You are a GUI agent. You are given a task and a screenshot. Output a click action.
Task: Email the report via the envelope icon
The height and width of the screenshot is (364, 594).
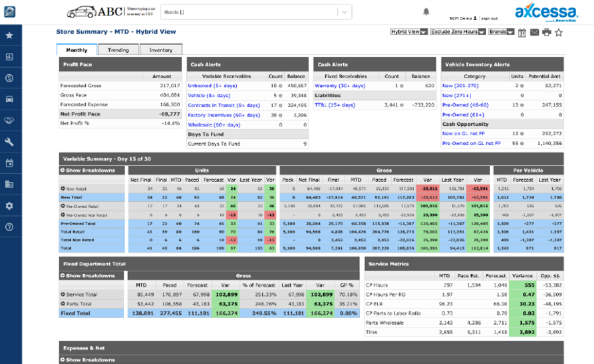[534, 32]
